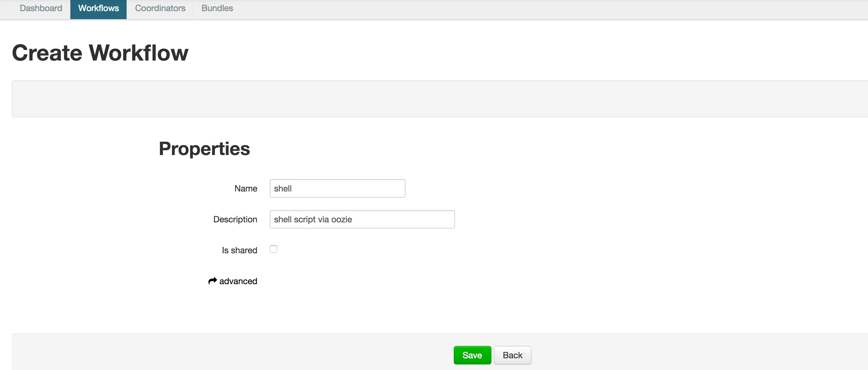Open the Dashboard tab
This screenshot has height=370, width=868.
pos(41,8)
